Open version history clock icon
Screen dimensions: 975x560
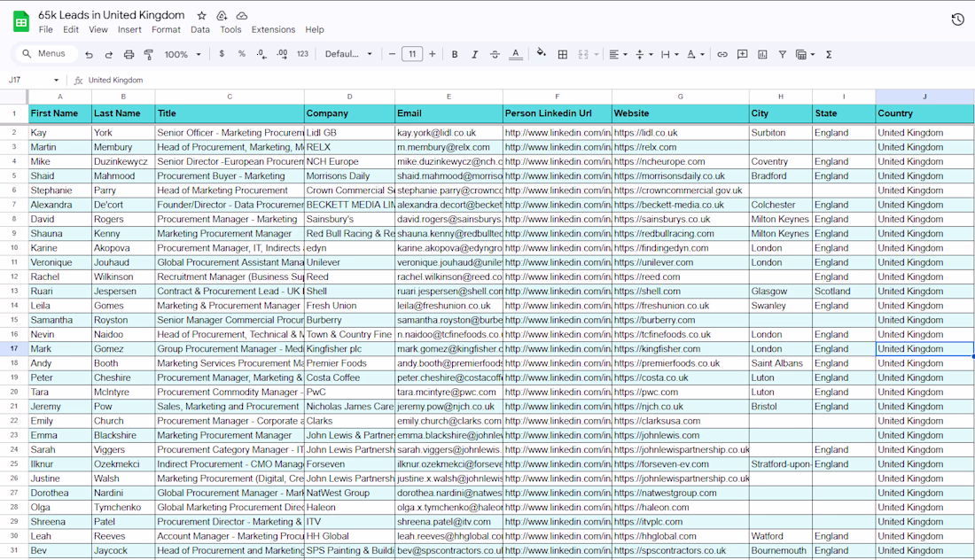pyautogui.click(x=957, y=19)
